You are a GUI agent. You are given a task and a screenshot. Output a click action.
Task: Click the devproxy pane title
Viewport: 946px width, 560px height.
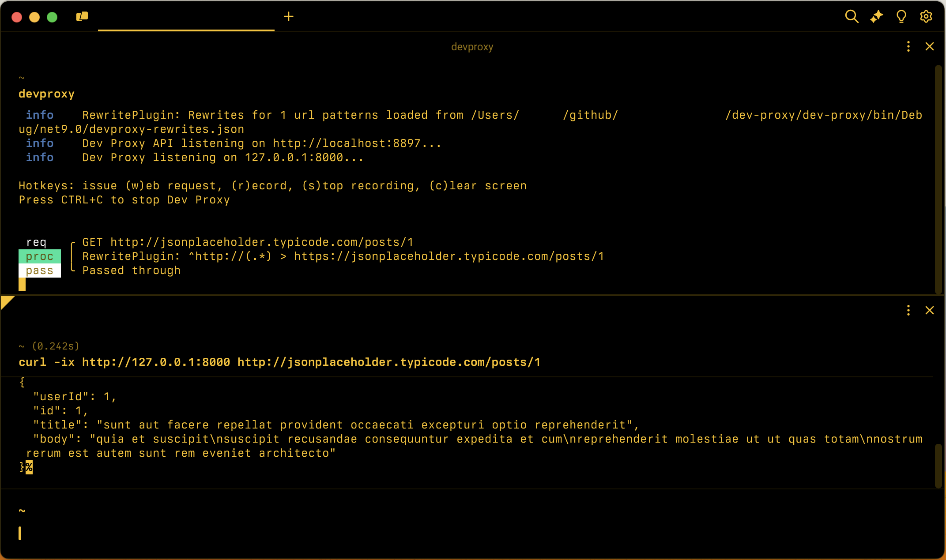point(472,47)
